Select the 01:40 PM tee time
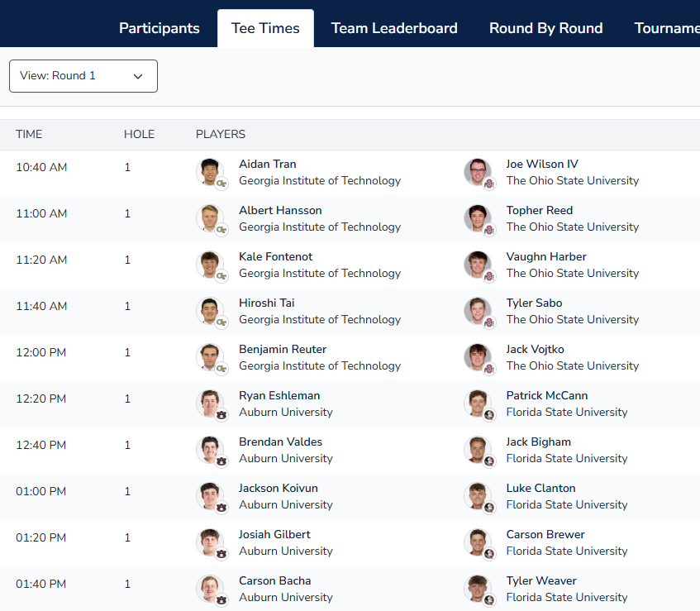Viewport: 700px width, 611px height. (x=41, y=585)
